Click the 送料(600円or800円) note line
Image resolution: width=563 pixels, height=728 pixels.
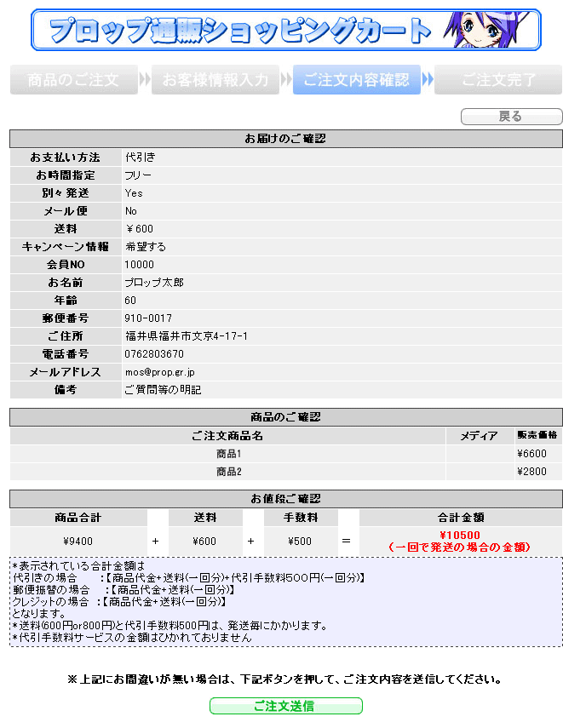[x=169, y=626]
